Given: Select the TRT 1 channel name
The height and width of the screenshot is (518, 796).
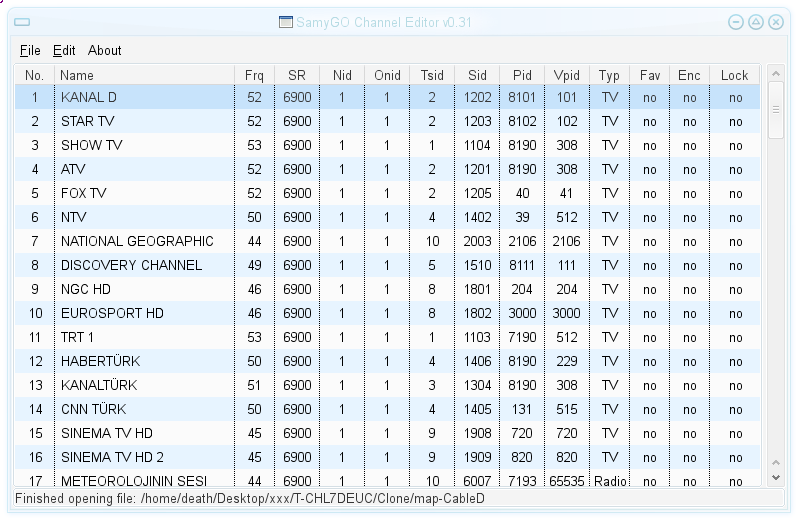Looking at the screenshot, I should [x=77, y=337].
